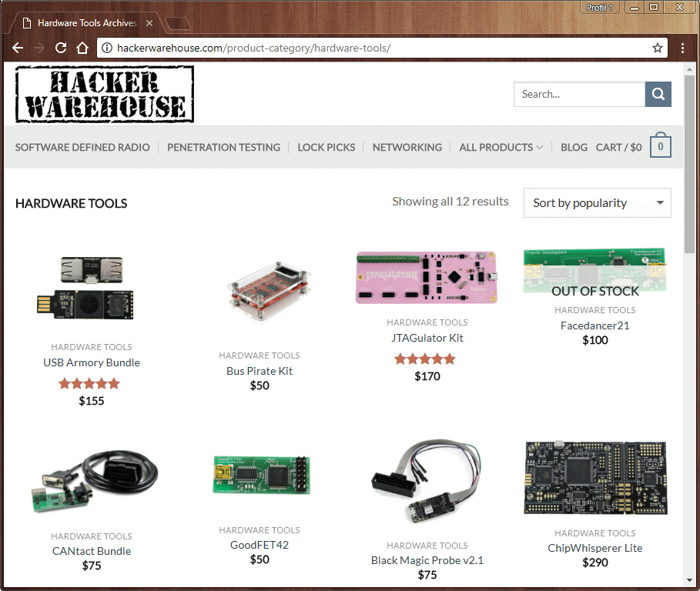Click Hardware Tools label above ChipWhisperer Lite
The width and height of the screenshot is (700, 591).
595,533
